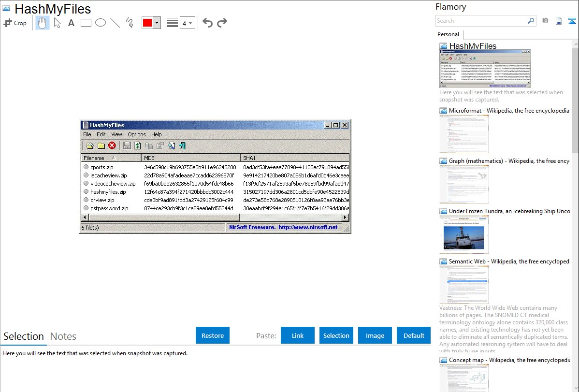Viewport: 579px width, 392px height.
Task: Open the Concept map snapshot thumbnail
Action: pyautogui.click(x=464, y=378)
